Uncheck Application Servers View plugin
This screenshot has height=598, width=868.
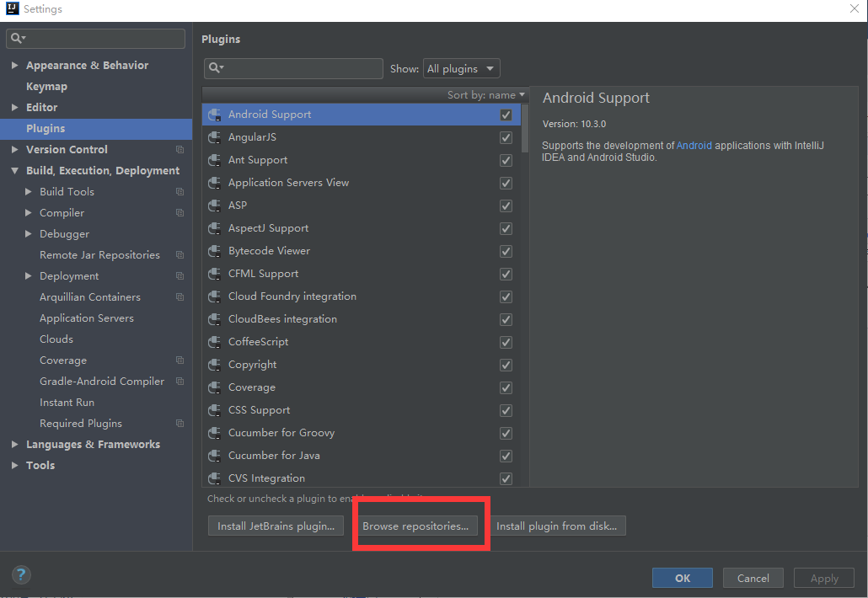click(x=506, y=183)
